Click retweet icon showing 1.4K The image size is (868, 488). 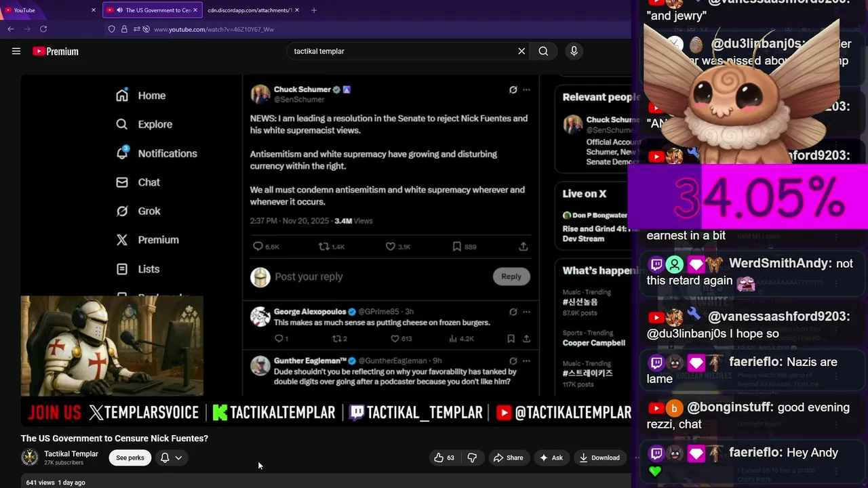pyautogui.click(x=332, y=247)
